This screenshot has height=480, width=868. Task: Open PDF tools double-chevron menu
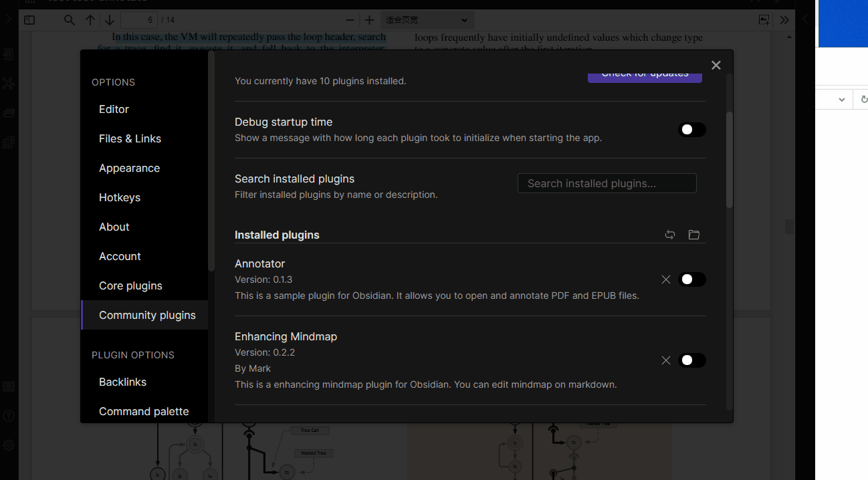784,20
